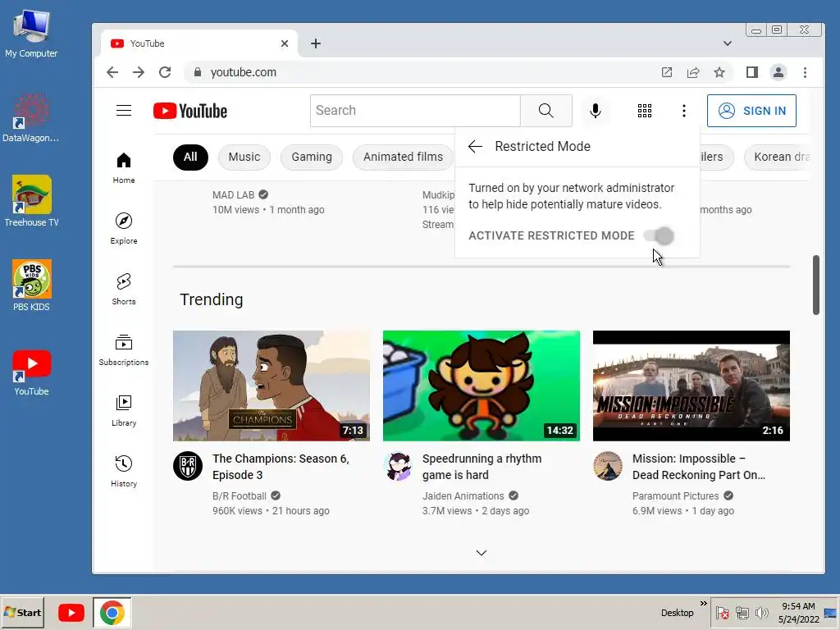The width and height of the screenshot is (840, 630).
Task: Open Jaiden Animations channel avatar
Action: (x=398, y=466)
